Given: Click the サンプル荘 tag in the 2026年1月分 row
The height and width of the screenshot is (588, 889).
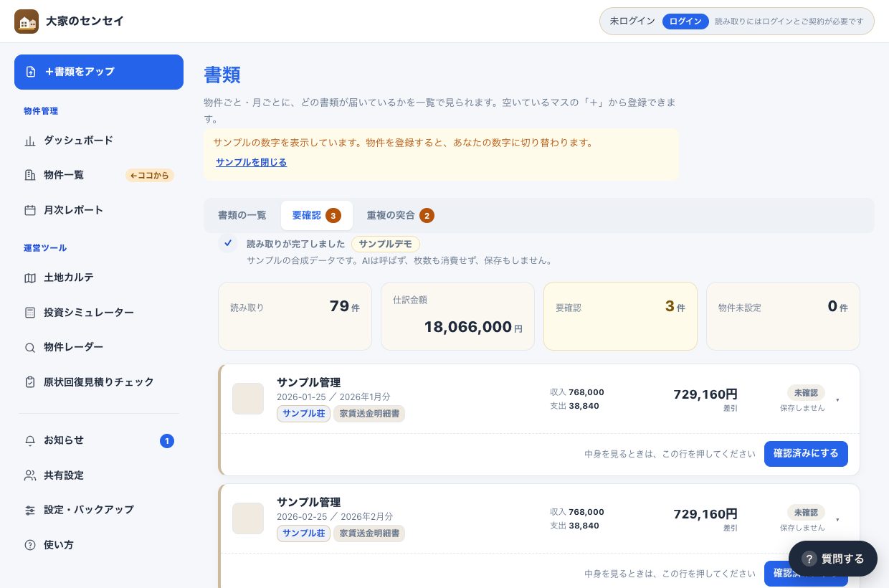Looking at the screenshot, I should 304,414.
